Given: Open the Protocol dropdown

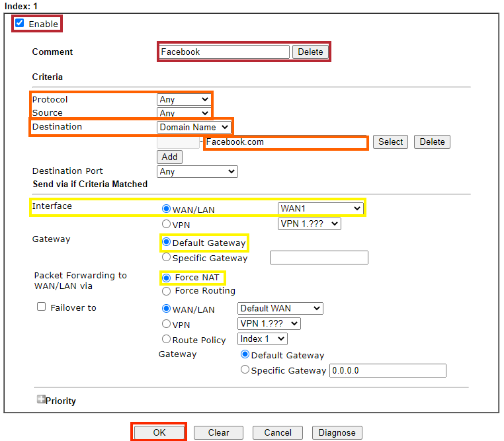Looking at the screenshot, I should click(184, 100).
